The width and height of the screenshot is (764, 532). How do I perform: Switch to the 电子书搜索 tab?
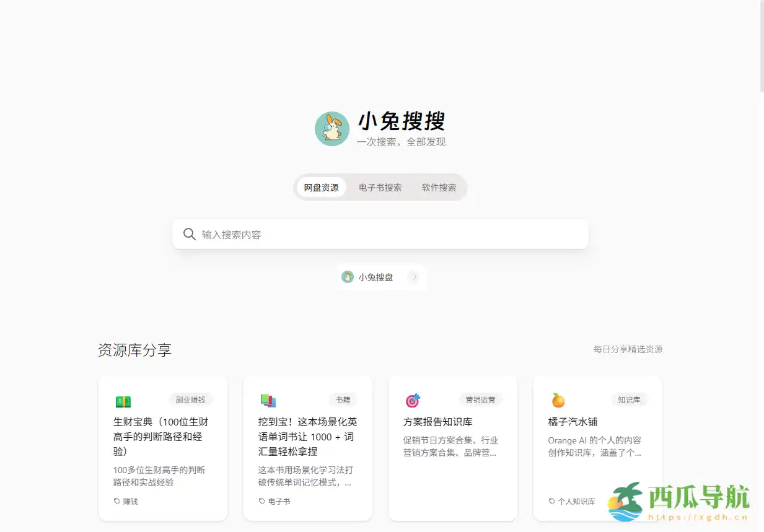380,187
